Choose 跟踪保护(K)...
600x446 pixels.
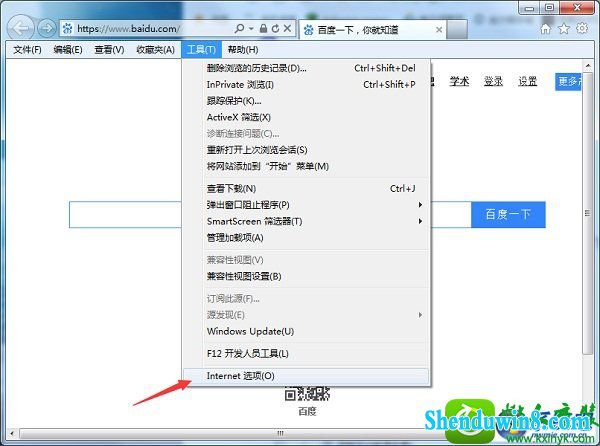pos(306,101)
